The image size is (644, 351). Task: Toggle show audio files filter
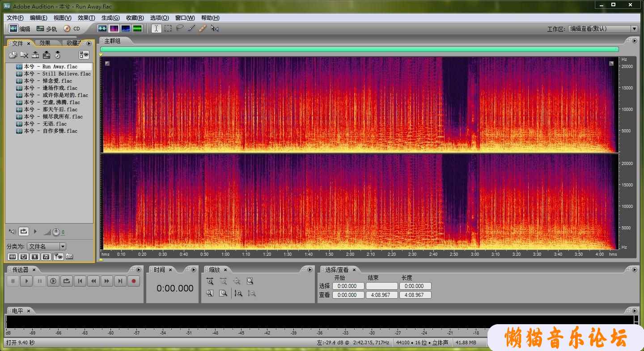click(x=13, y=257)
